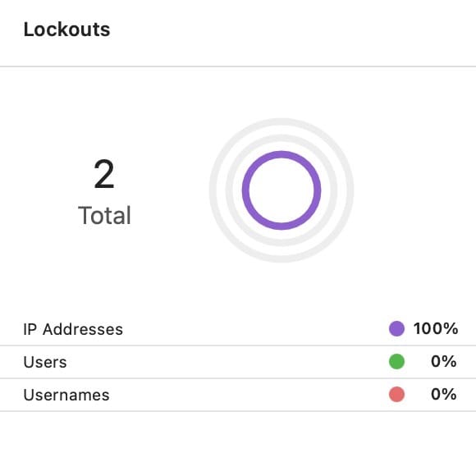The width and height of the screenshot is (476, 453).
Task: Click the 0% value for Usernames
Action: coord(443,394)
